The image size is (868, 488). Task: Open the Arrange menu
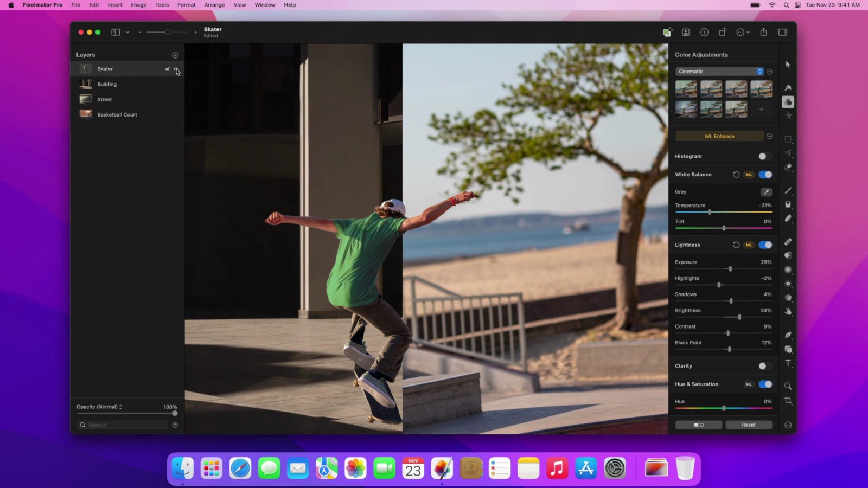click(214, 5)
